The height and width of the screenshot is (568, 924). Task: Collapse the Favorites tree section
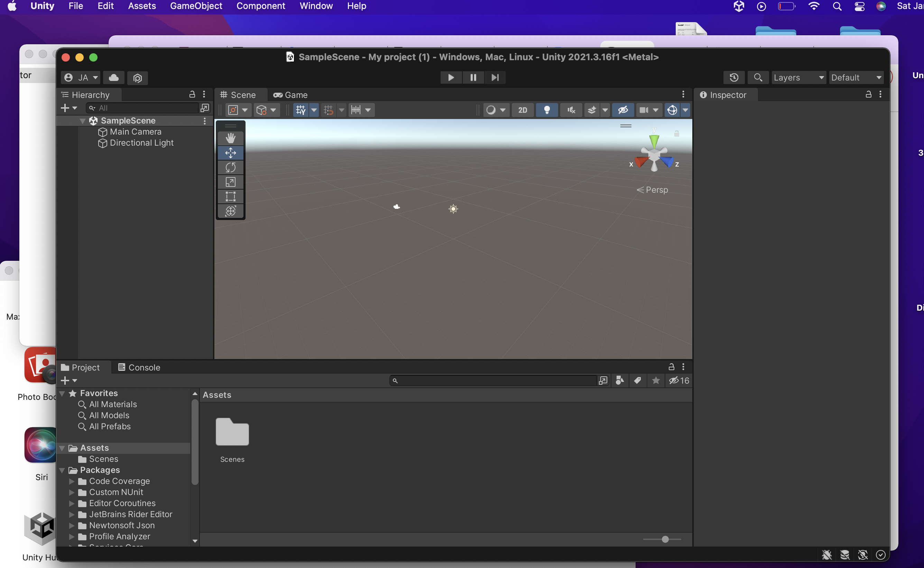[62, 393]
